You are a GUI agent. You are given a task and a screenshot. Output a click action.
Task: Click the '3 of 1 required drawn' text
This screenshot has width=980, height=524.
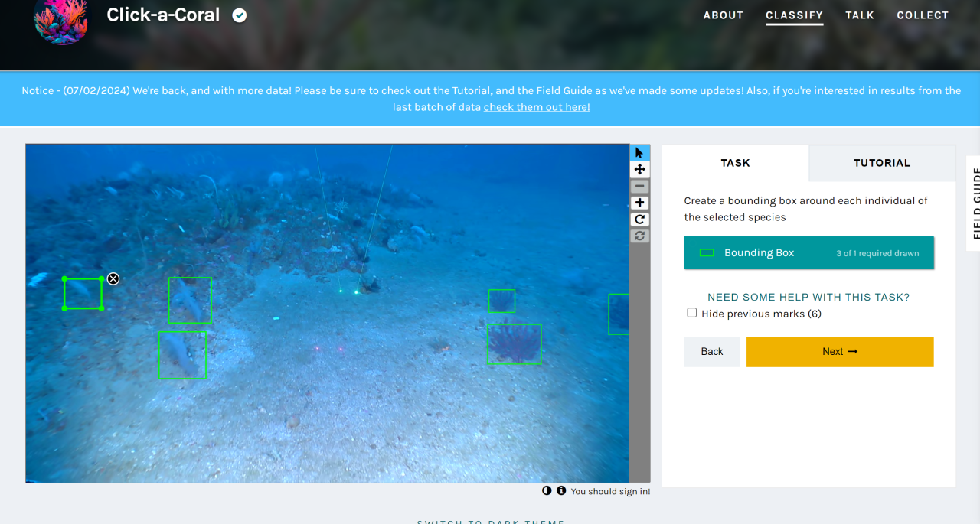point(877,253)
